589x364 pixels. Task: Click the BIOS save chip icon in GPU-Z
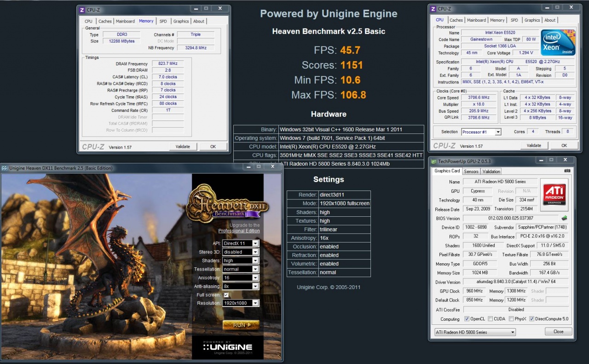(x=564, y=218)
